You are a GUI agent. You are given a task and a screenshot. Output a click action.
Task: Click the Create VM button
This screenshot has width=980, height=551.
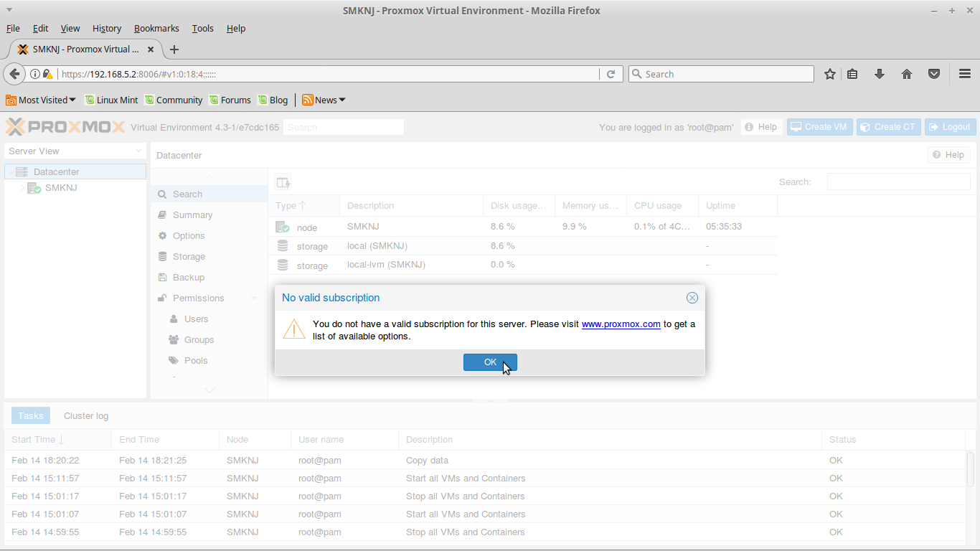click(819, 127)
